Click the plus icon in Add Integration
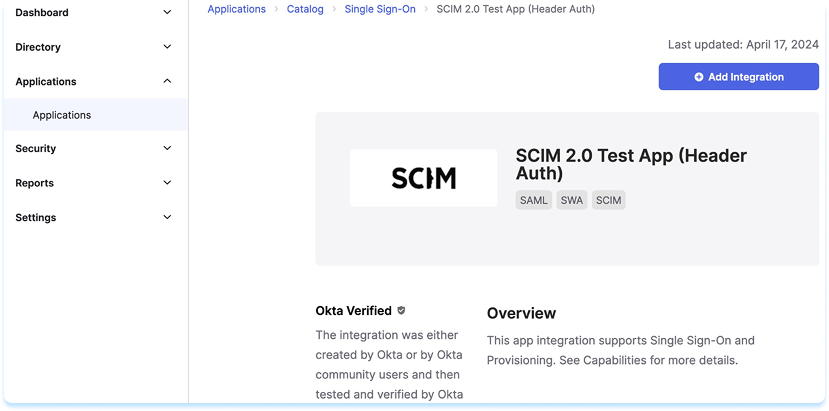 699,77
